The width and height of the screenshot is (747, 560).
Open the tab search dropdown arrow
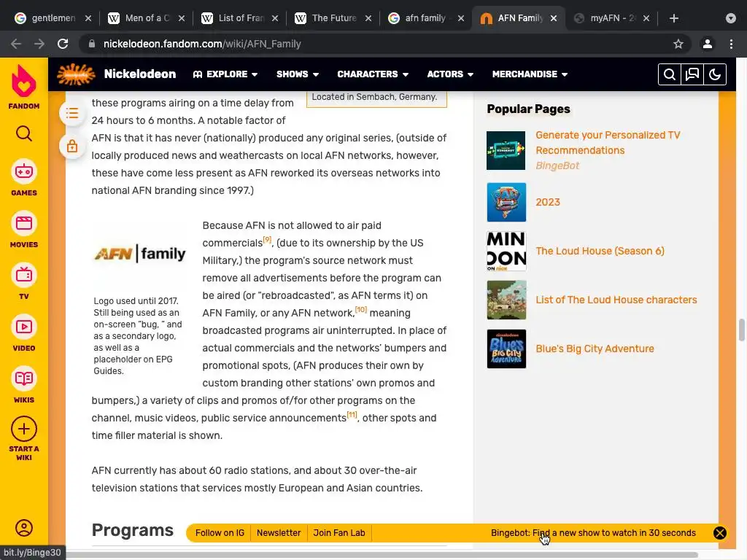pyautogui.click(x=731, y=18)
